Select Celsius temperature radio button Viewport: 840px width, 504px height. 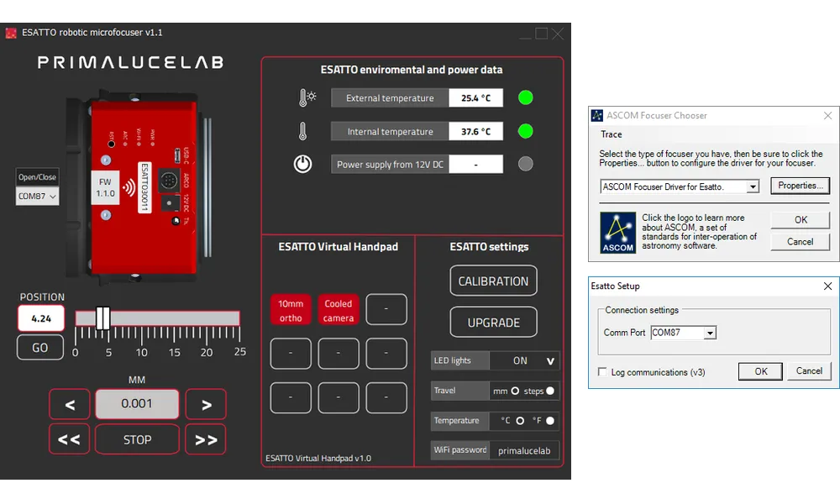[520, 421]
